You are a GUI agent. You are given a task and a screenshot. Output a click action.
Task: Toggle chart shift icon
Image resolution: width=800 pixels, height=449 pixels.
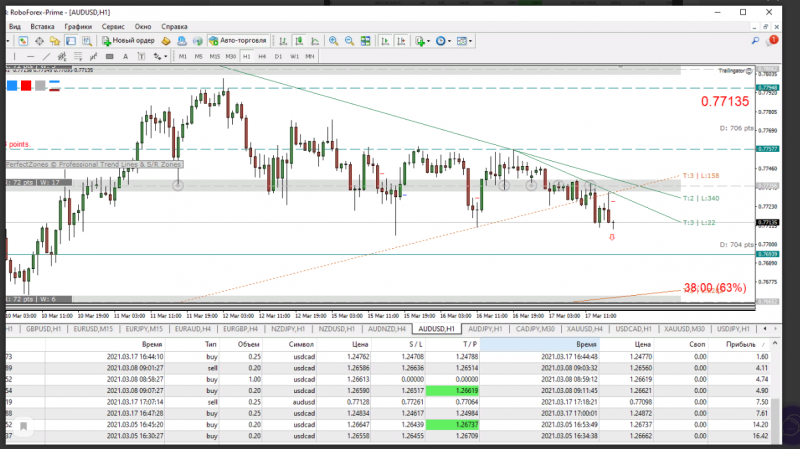[402, 41]
